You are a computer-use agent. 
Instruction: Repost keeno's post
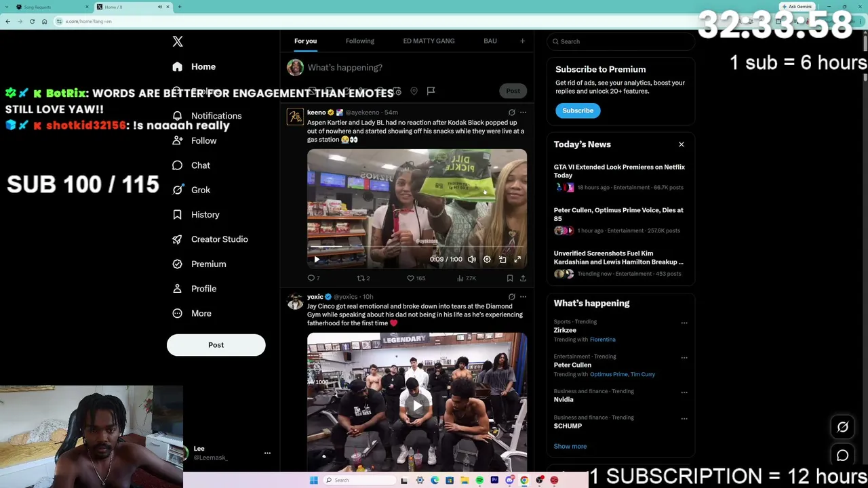click(363, 279)
